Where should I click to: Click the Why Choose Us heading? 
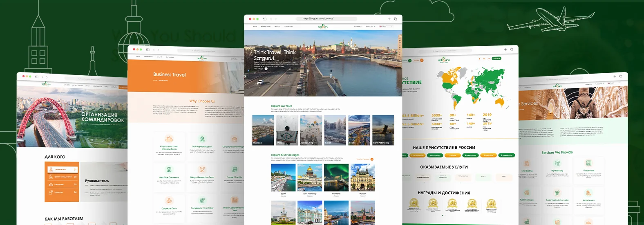pyautogui.click(x=202, y=101)
